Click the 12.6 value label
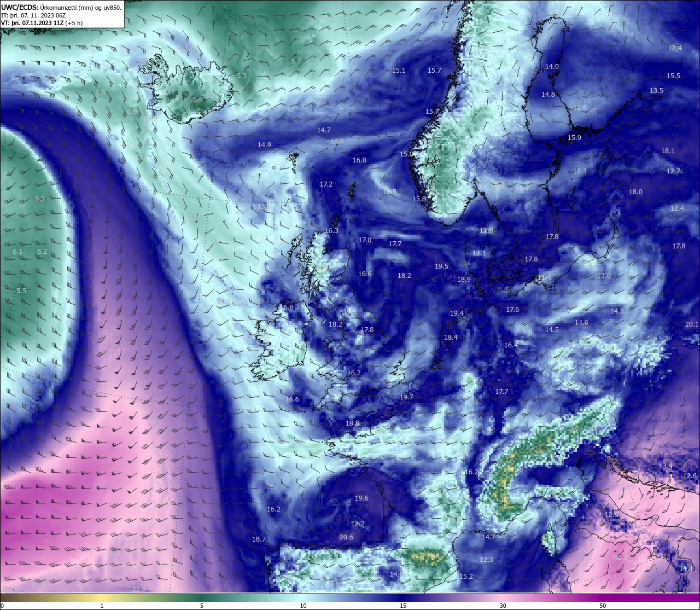Screen dimensions: 700x610 click(690, 476)
